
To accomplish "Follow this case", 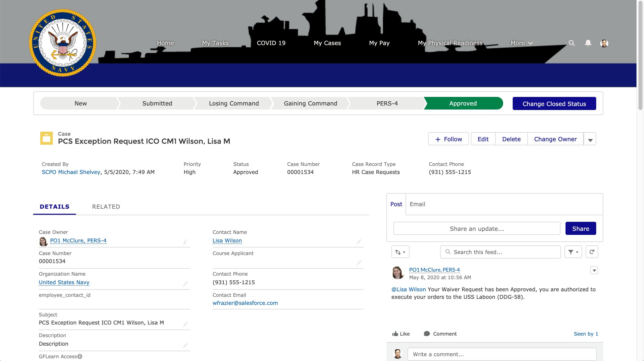I will (448, 139).
